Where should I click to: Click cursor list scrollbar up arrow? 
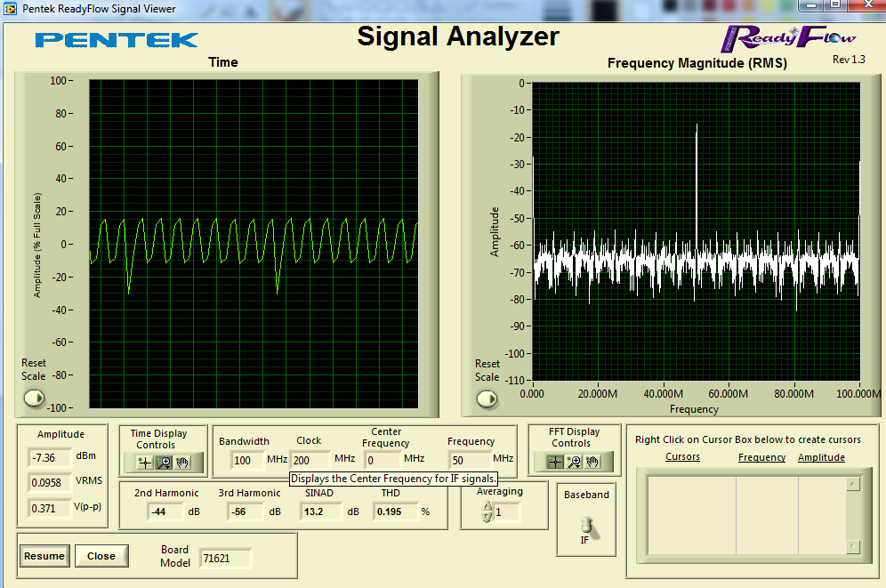tap(854, 484)
